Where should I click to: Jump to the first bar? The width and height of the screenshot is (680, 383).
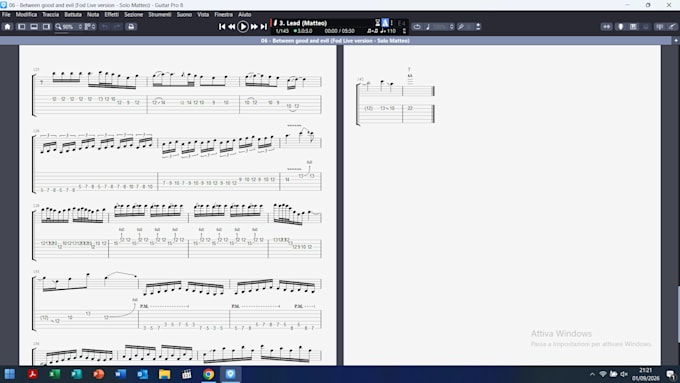tap(222, 26)
